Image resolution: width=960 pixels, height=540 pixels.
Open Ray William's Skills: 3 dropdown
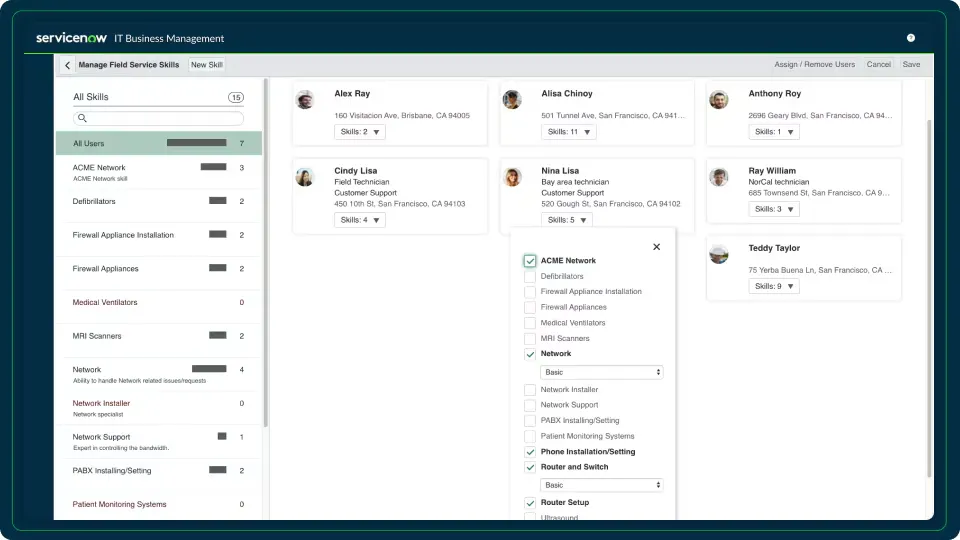(774, 209)
